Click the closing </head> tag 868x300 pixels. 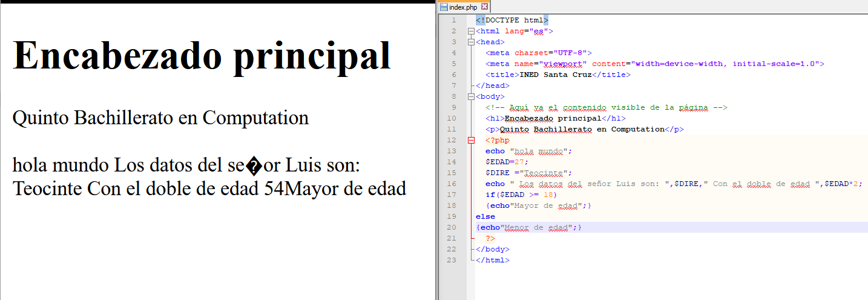pyautogui.click(x=493, y=85)
